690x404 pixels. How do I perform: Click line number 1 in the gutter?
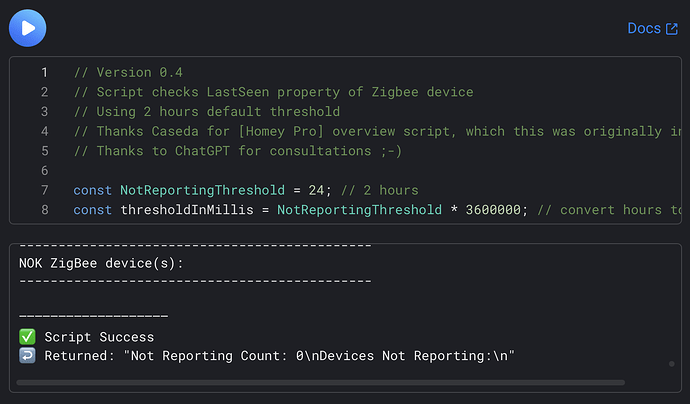point(44,72)
